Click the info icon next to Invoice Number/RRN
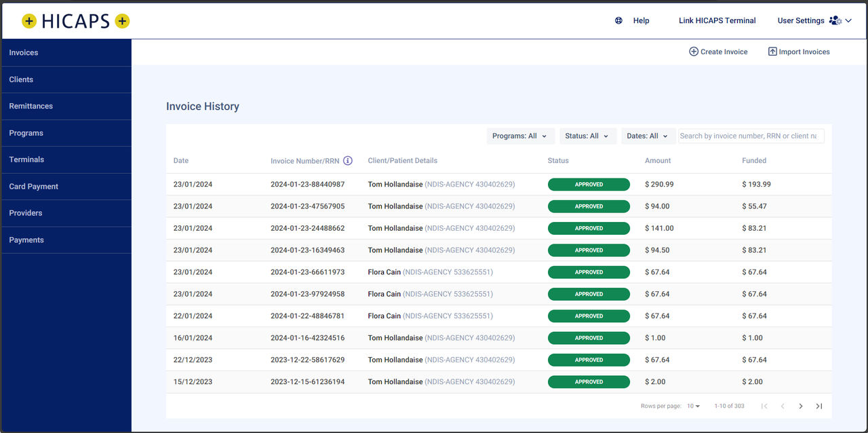This screenshot has width=868, height=433. click(348, 160)
